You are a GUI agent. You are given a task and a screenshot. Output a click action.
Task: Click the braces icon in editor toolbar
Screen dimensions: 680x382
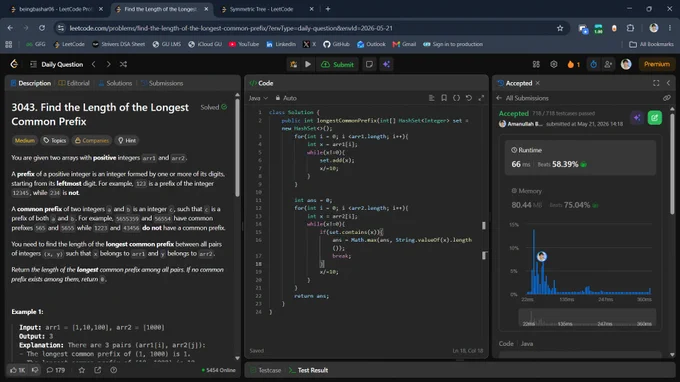[457, 98]
